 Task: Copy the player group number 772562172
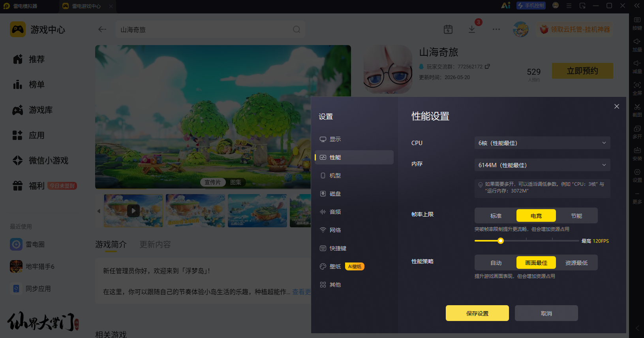487,66
